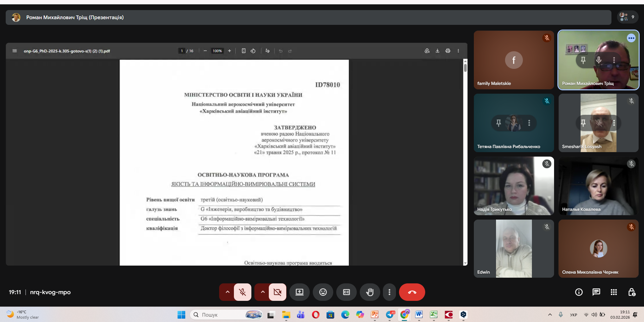The height and width of the screenshot is (322, 644).
Task: Unmute your microphone
Action: (x=242, y=292)
